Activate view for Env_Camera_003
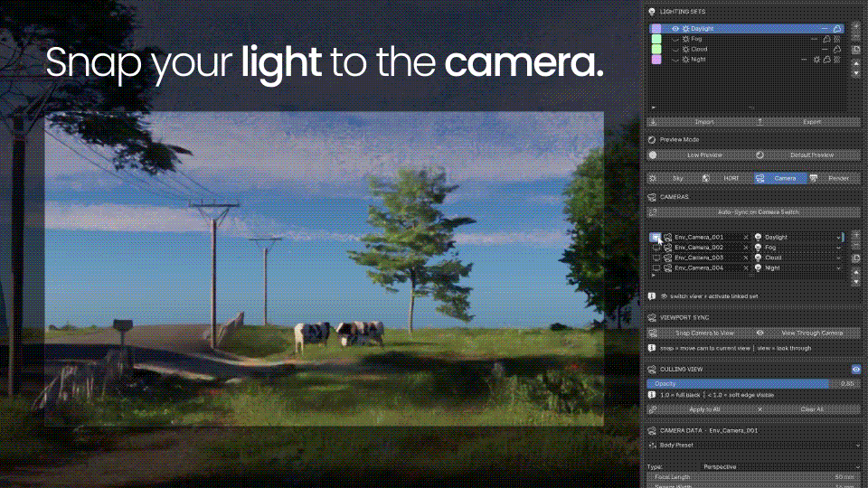This screenshot has width=868, height=488. [656, 258]
